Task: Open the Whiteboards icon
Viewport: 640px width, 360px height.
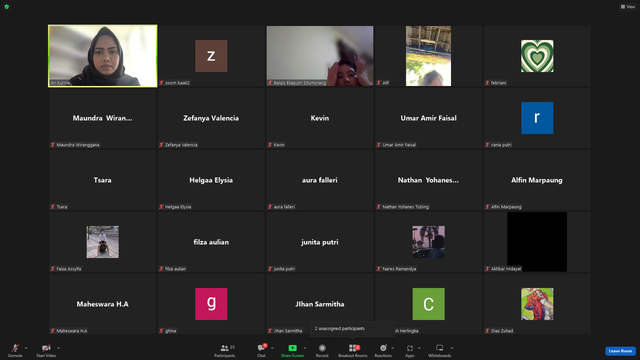Action: click(x=440, y=348)
